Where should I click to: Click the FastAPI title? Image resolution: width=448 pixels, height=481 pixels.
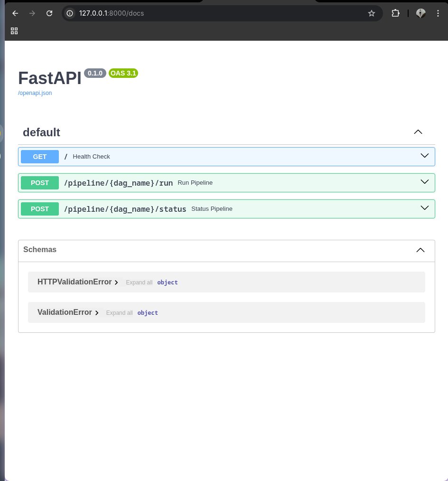(50, 78)
